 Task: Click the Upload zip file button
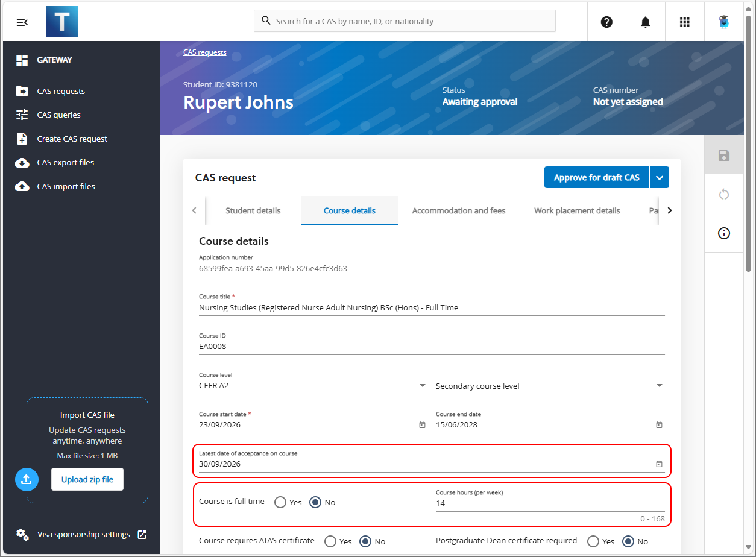coord(87,480)
